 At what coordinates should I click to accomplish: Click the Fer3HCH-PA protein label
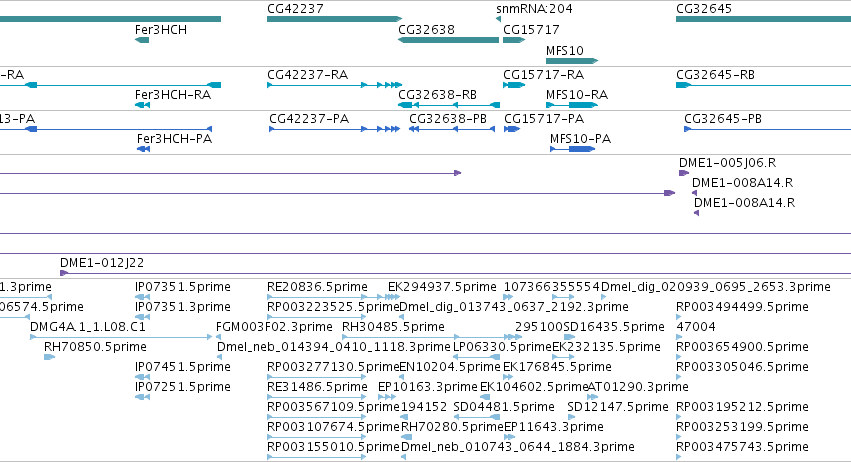pos(174,139)
